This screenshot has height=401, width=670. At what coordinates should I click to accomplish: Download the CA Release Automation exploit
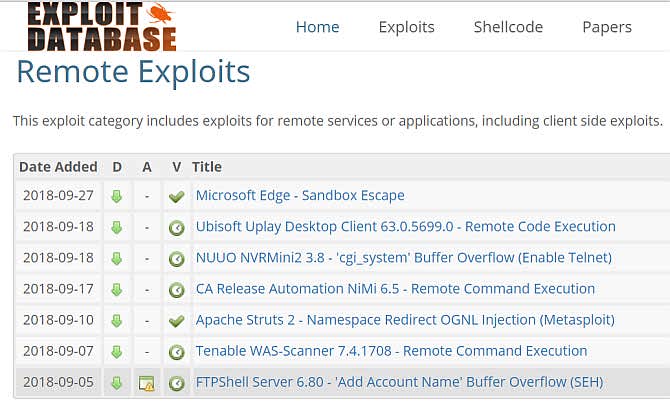[117, 290]
